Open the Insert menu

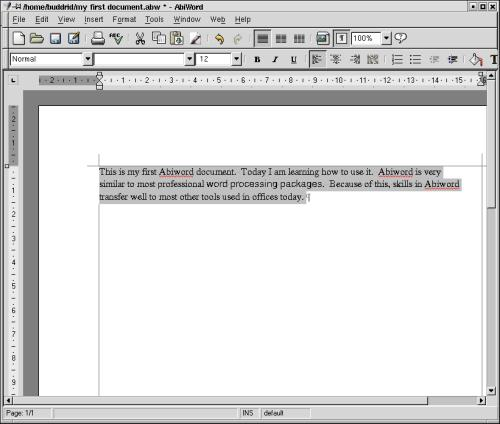(x=93, y=19)
